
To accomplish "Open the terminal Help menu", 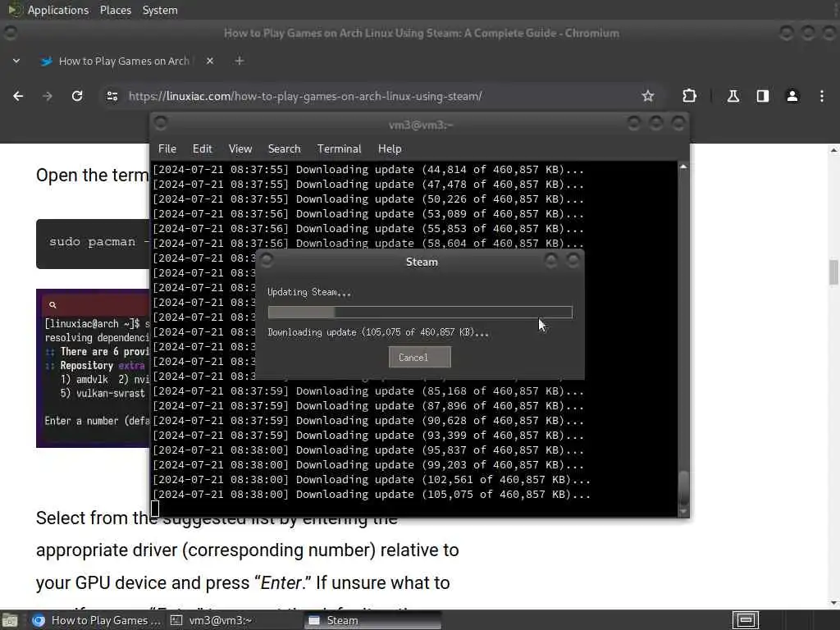I will 390,149.
